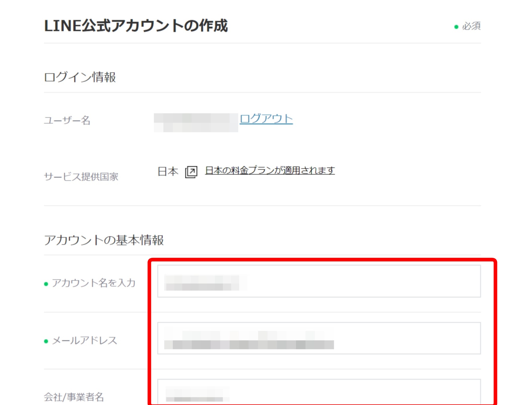Screen dimensions: 532x405
Task: Focus the 会社/事業者名 input field
Action: [x=319, y=392]
